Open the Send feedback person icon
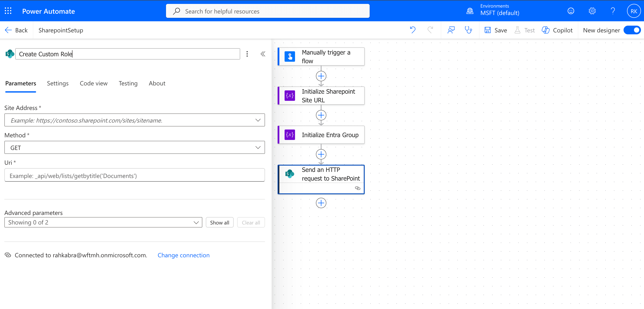 point(451,30)
